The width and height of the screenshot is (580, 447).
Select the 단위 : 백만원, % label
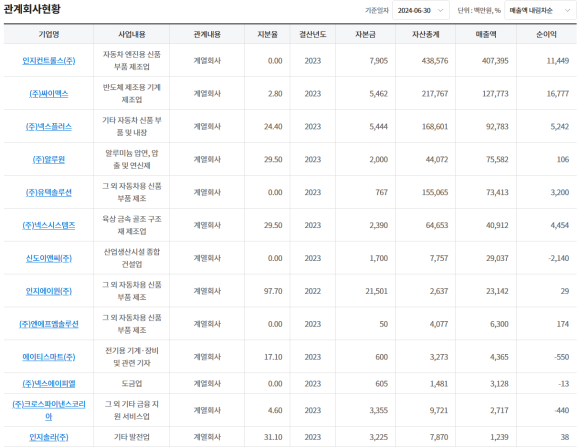click(479, 10)
